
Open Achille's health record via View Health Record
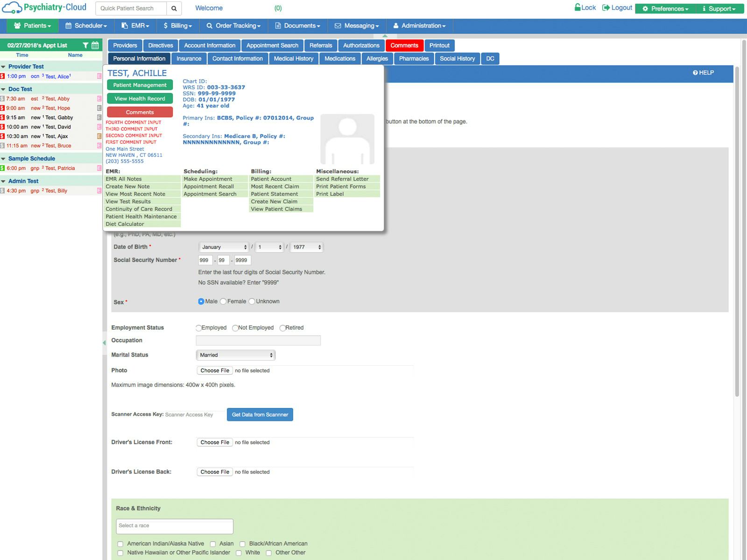139,98
